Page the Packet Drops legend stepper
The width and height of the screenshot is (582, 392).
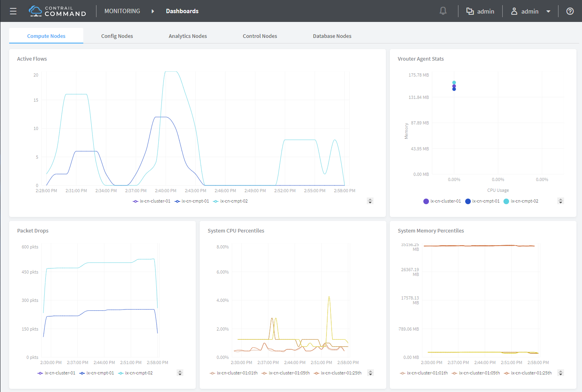click(x=180, y=373)
